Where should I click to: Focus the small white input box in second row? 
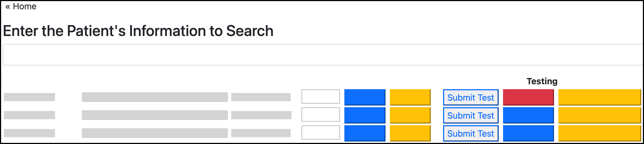tap(321, 115)
